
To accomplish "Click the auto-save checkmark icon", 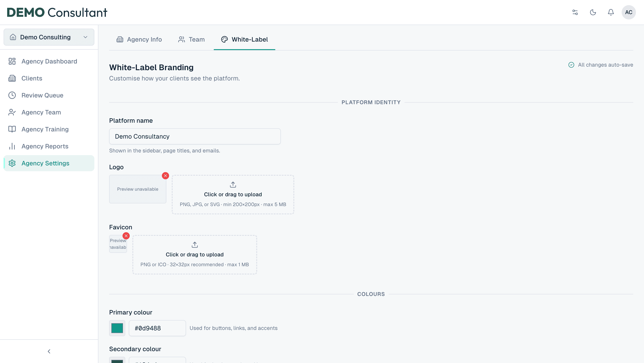I will 571,65.
